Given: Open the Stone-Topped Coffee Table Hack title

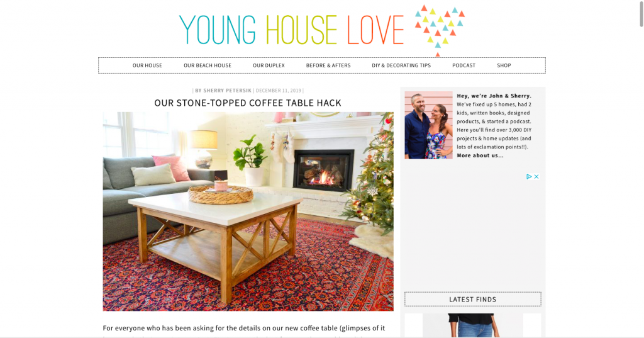Looking at the screenshot, I should [x=248, y=103].
